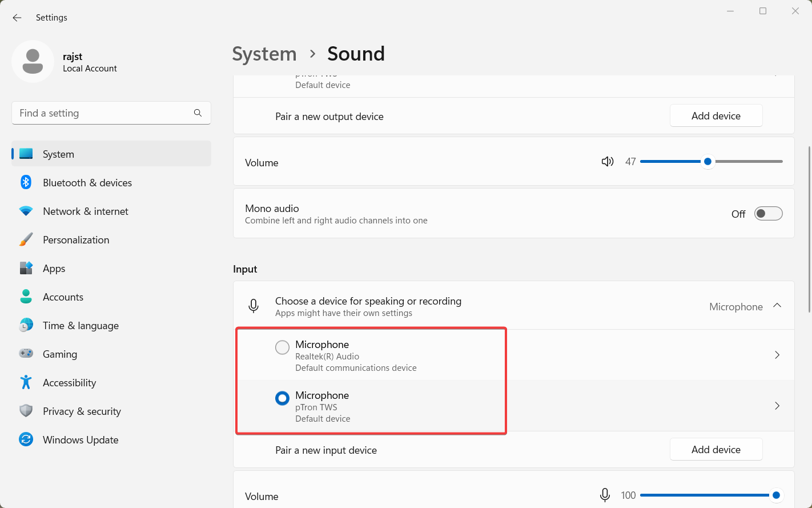Select pTron TWS microphone radio button

[x=282, y=398]
